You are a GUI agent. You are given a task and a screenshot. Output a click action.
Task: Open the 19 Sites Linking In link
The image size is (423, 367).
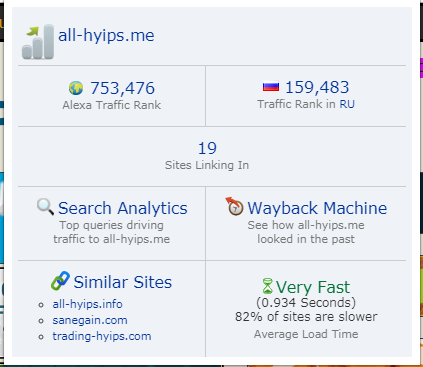[207, 148]
